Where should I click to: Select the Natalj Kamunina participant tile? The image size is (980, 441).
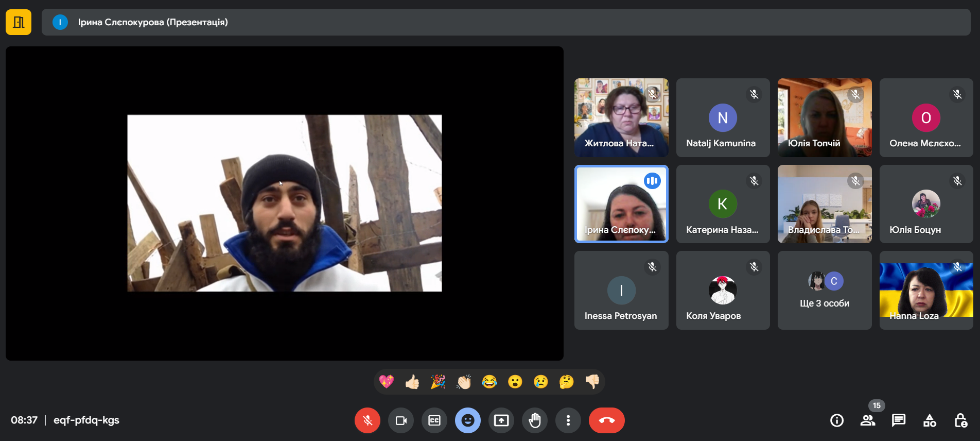tap(723, 117)
